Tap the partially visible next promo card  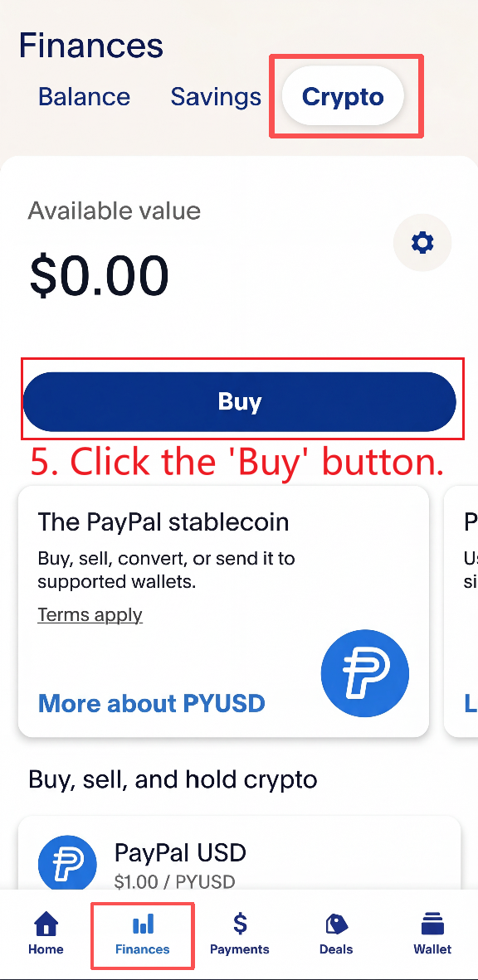(461, 611)
